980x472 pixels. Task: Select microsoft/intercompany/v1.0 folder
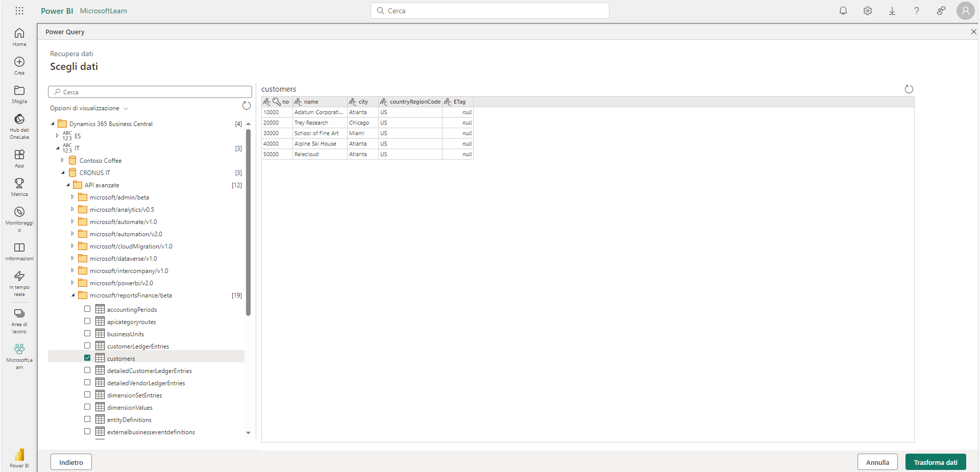[129, 271]
